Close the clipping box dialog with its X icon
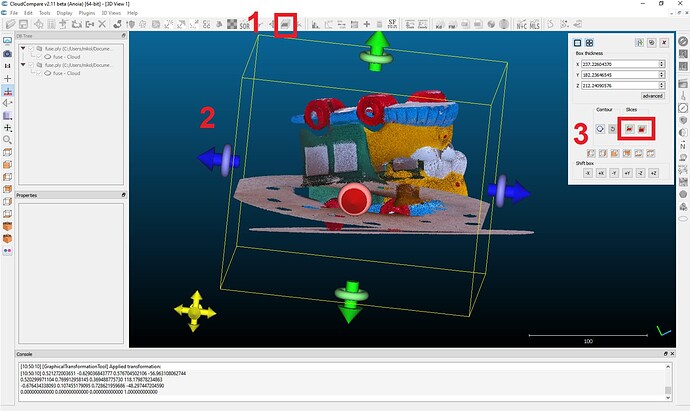The height and width of the screenshot is (411, 690). coord(664,43)
